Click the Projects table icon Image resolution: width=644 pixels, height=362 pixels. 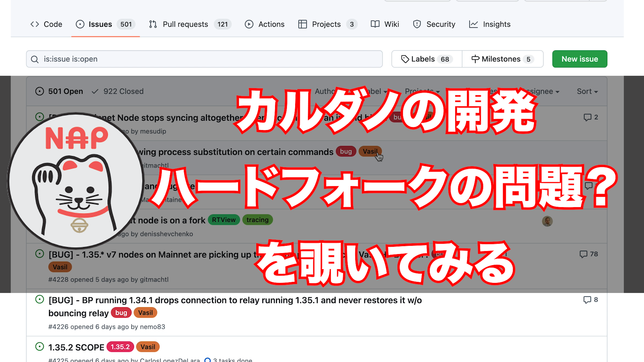pyautogui.click(x=303, y=24)
